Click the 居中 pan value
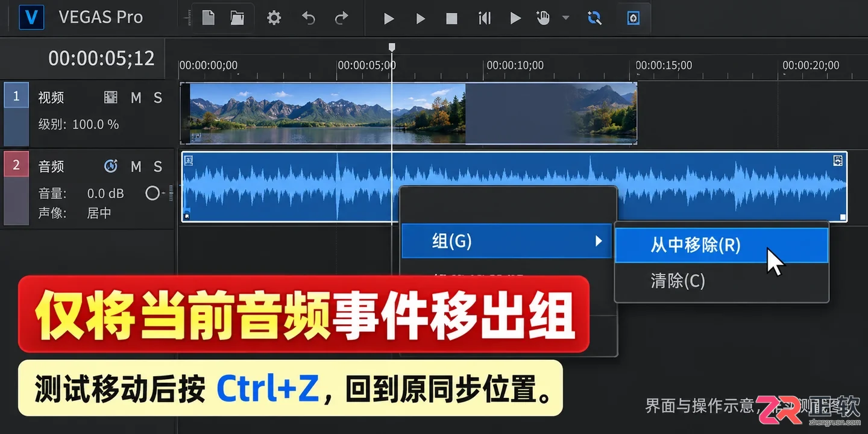868x434 pixels. pyautogui.click(x=99, y=213)
